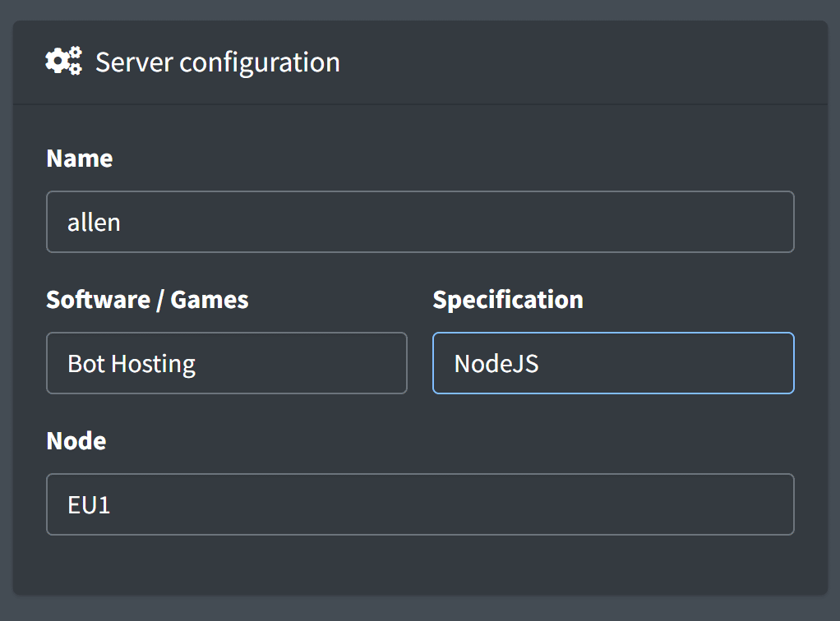
Task: Click the Server configuration panel header bar
Action: 575,62
